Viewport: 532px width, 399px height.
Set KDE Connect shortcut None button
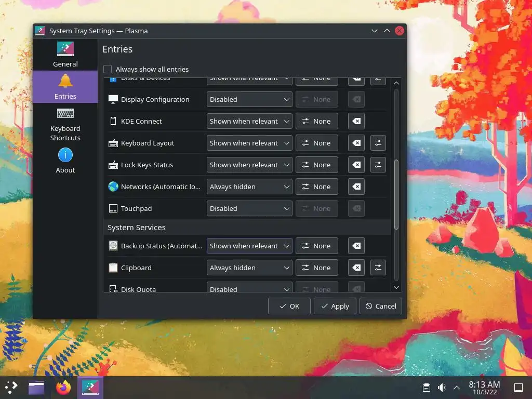[x=317, y=121]
